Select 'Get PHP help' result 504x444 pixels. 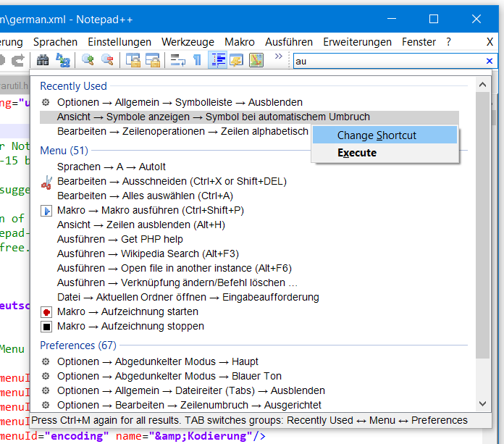pyautogui.click(x=120, y=239)
